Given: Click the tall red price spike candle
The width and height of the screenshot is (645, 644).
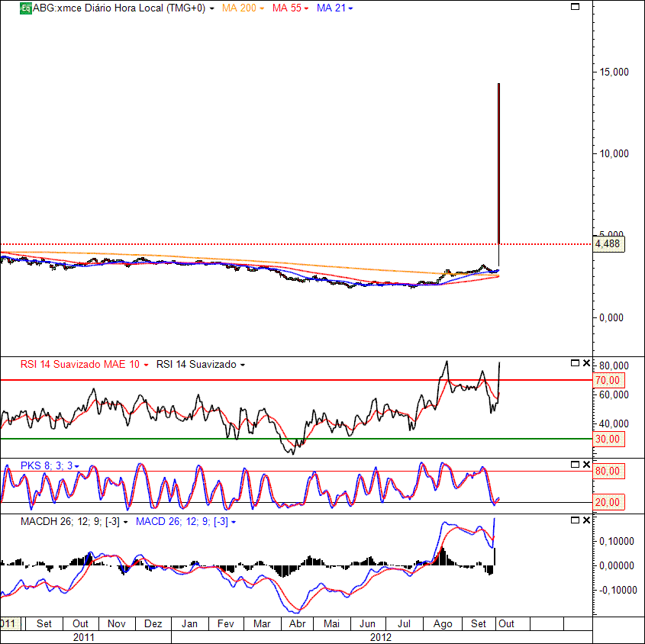Looking at the screenshot, I should coord(498,163).
